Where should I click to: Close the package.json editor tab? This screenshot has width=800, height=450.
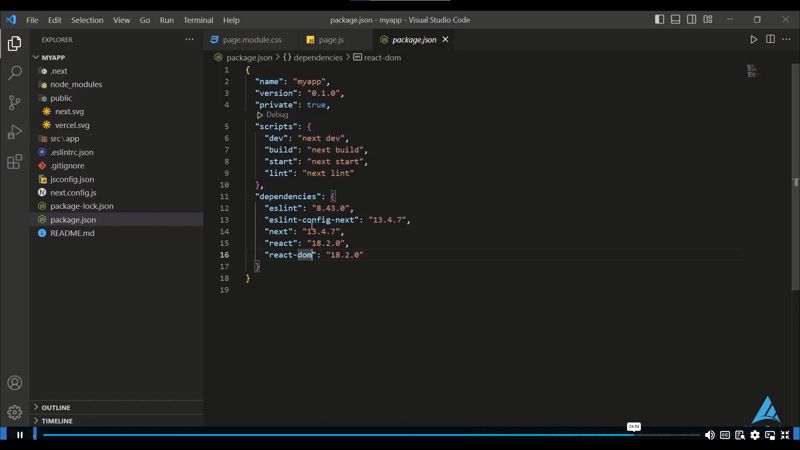click(x=445, y=39)
